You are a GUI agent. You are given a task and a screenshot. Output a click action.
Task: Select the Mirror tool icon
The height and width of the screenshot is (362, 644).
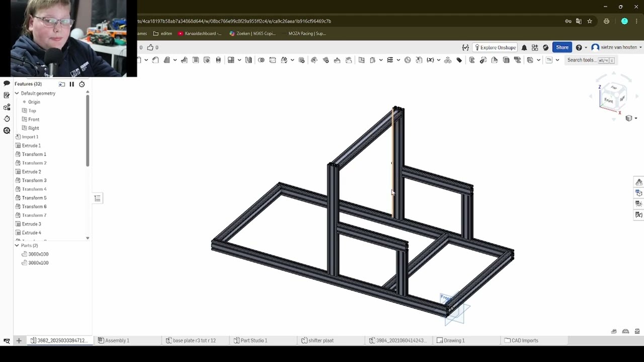click(249, 60)
